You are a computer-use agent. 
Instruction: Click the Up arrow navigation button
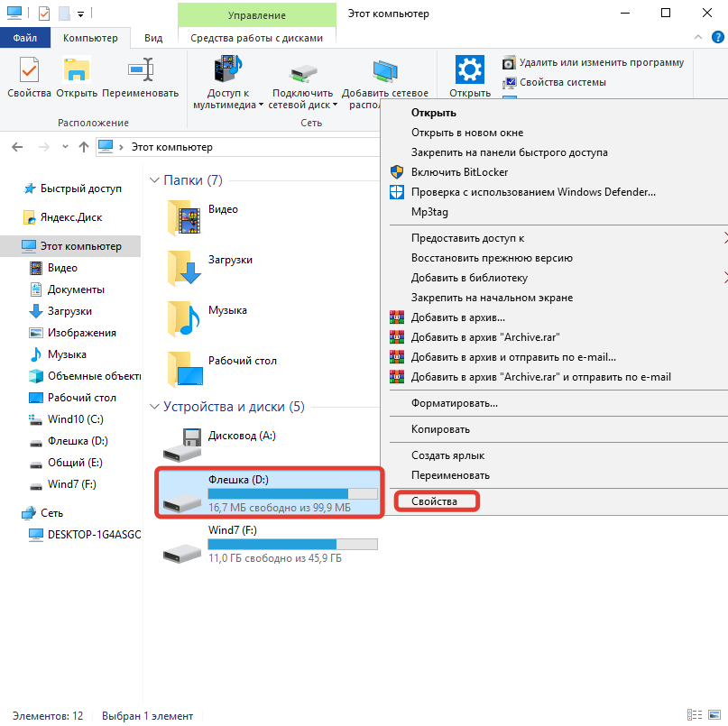[x=84, y=146]
